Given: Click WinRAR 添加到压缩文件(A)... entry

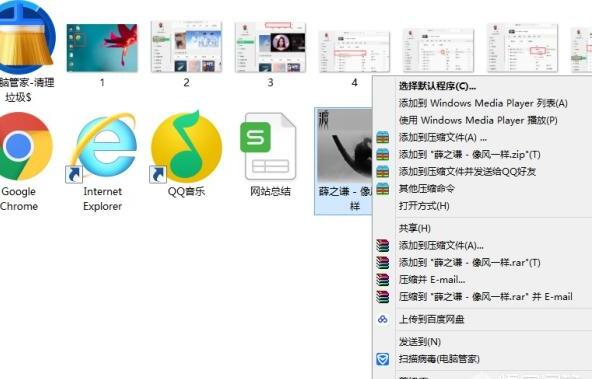Looking at the screenshot, I should tap(441, 246).
